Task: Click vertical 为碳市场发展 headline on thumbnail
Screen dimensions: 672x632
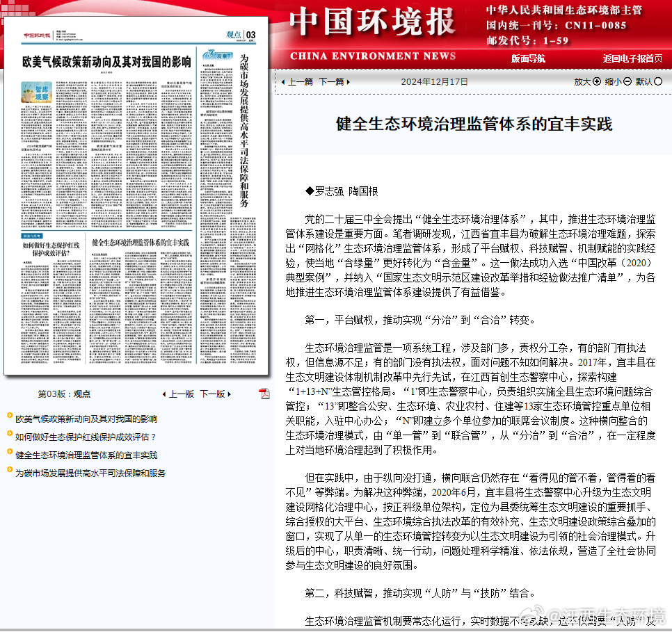Action: pyautogui.click(x=244, y=131)
